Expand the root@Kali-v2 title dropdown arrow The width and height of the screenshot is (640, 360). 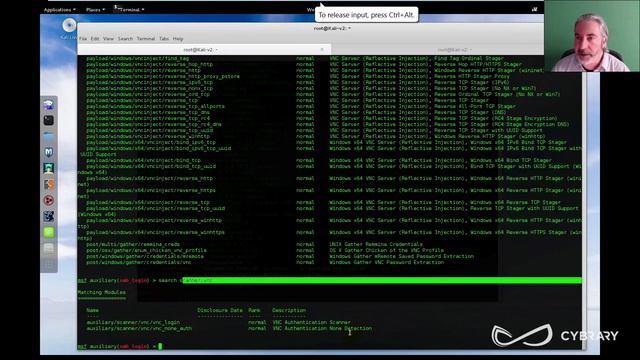point(349,28)
